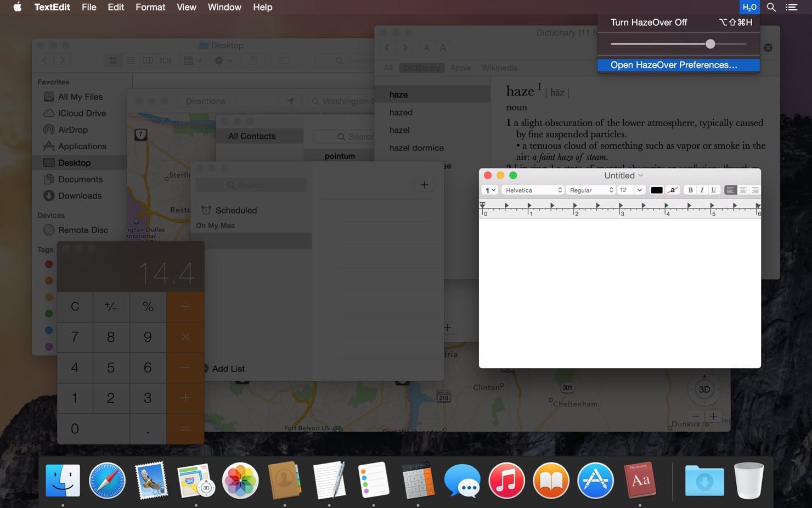812x508 pixels.
Task: Expand the paragraph styles dropdown
Action: tap(490, 190)
